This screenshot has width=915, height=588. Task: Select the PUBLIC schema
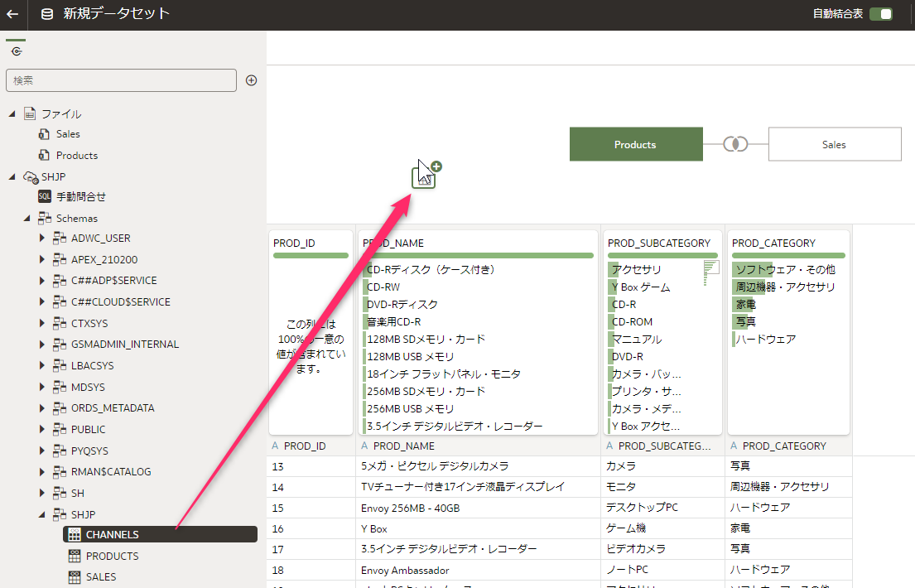coord(88,430)
